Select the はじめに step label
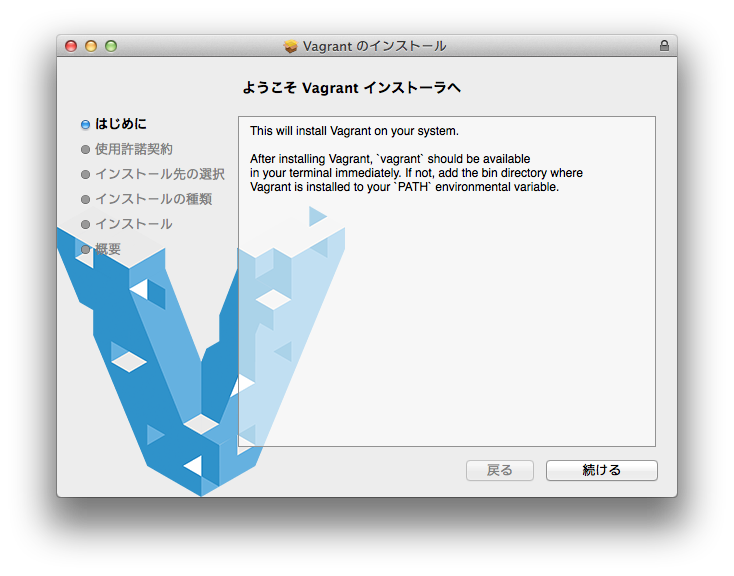This screenshot has height=576, width=734. click(121, 124)
